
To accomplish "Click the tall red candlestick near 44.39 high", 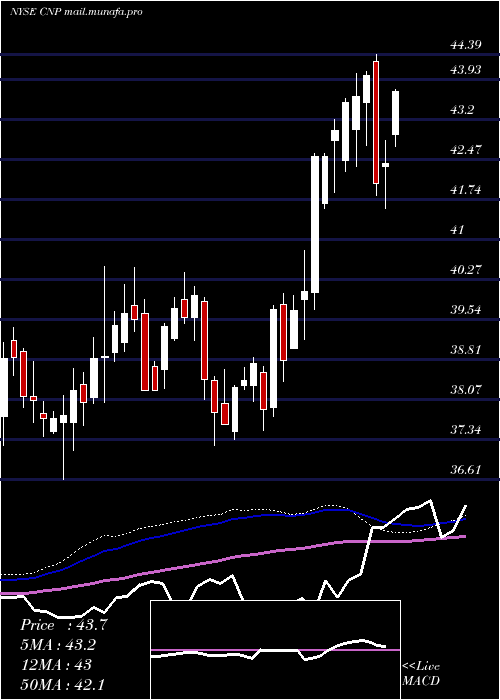I will (x=376, y=123).
